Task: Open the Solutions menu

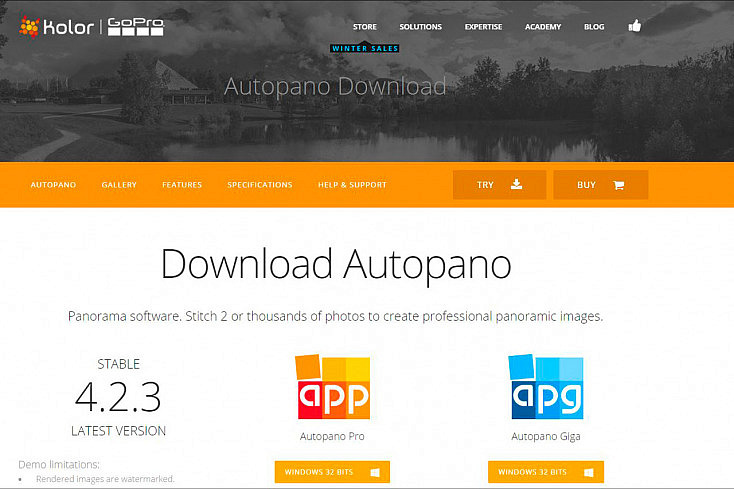Action: tap(420, 27)
